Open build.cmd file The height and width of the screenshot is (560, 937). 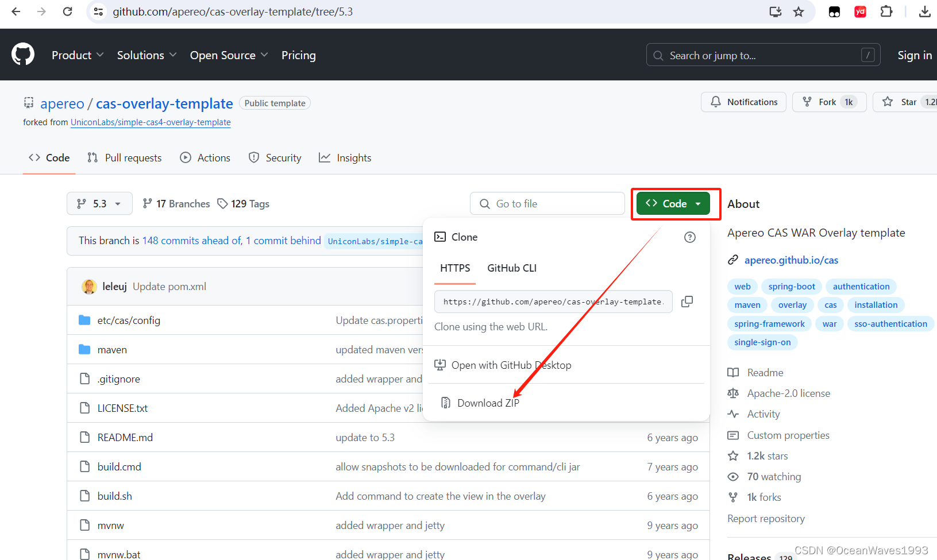119,467
